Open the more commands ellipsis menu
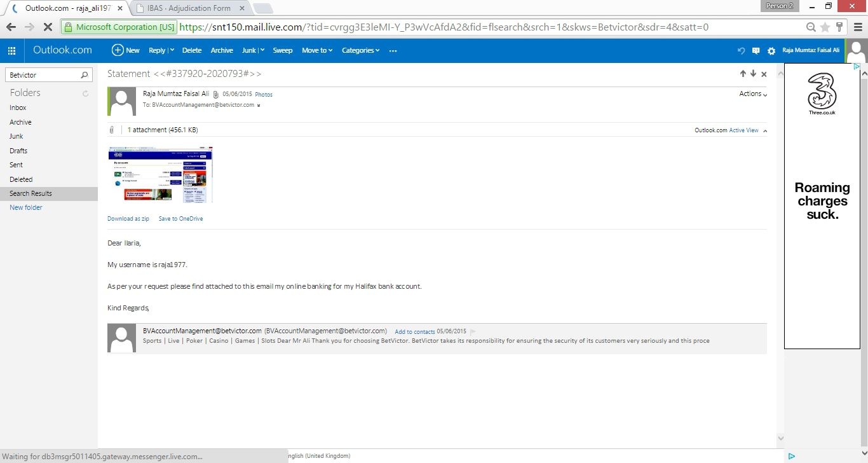The image size is (868, 463). coord(393,51)
